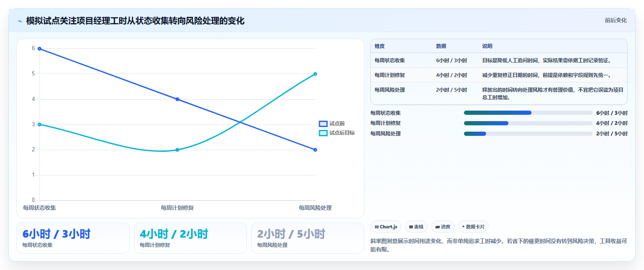This screenshot has height=270, width=644.
Task: Select the 试点后目标 point at 每周计划修复
Action: tap(177, 150)
